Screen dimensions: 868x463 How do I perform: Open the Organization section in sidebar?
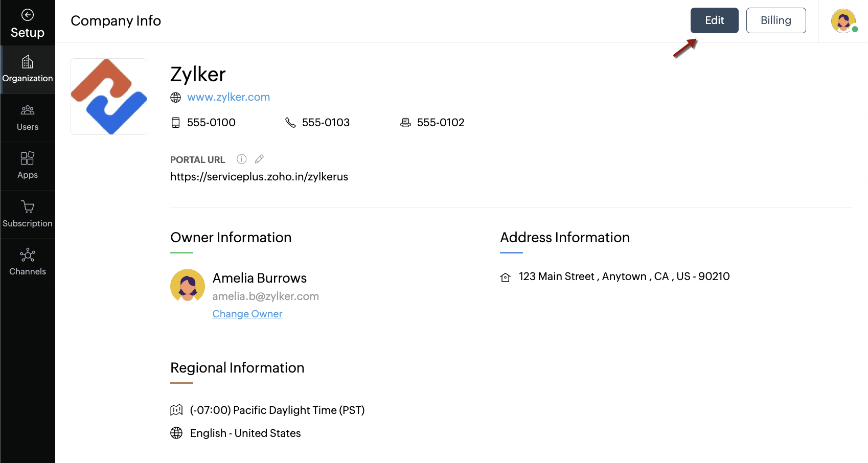28,70
